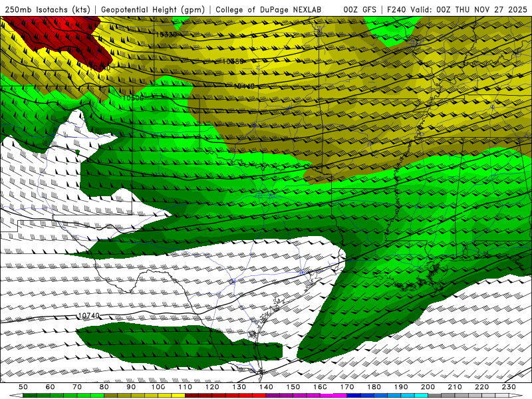Screen dimensions: 532x399
Task: Click the 10380 height contour label
Action: pyautogui.click(x=233, y=61)
